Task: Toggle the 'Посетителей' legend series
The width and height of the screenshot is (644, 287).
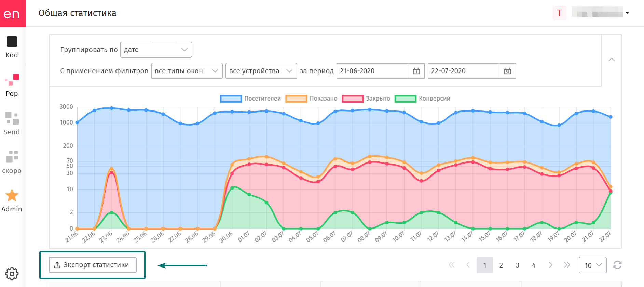Action: pyautogui.click(x=250, y=99)
